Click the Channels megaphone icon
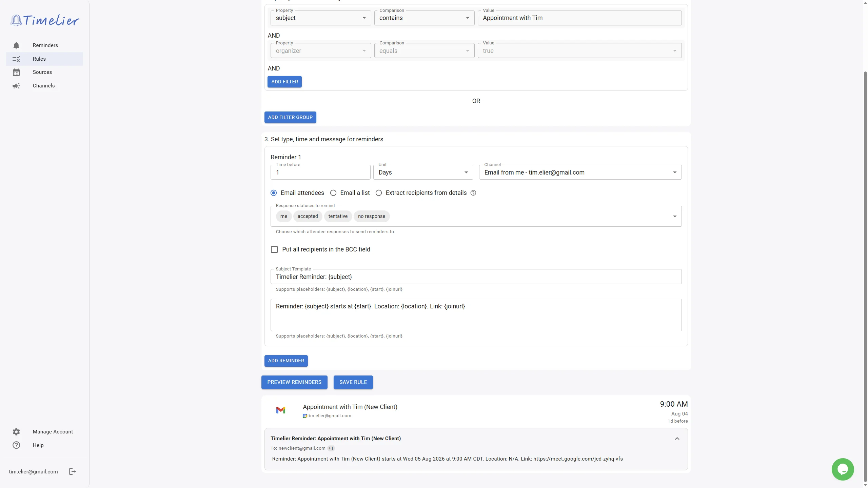Screen dimensions: 868x488 coord(16,86)
